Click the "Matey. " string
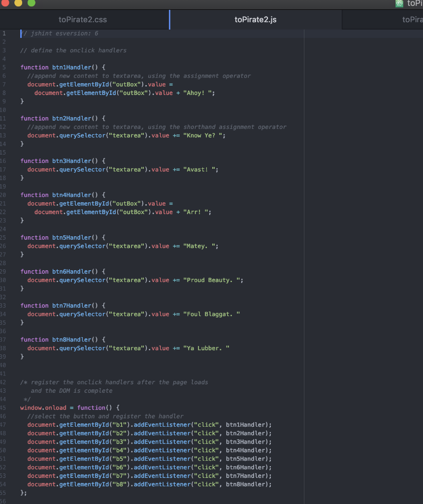 pyautogui.click(x=199, y=246)
